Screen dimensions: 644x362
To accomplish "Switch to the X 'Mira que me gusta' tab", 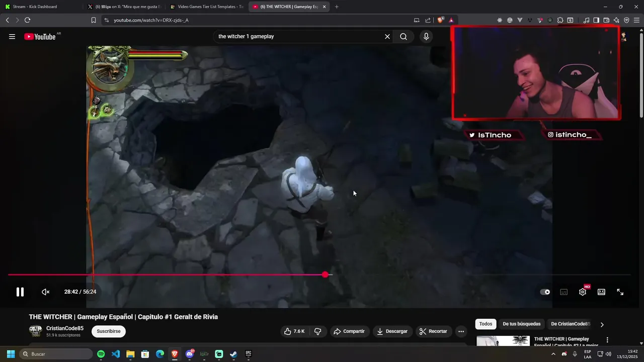I will coord(124,7).
